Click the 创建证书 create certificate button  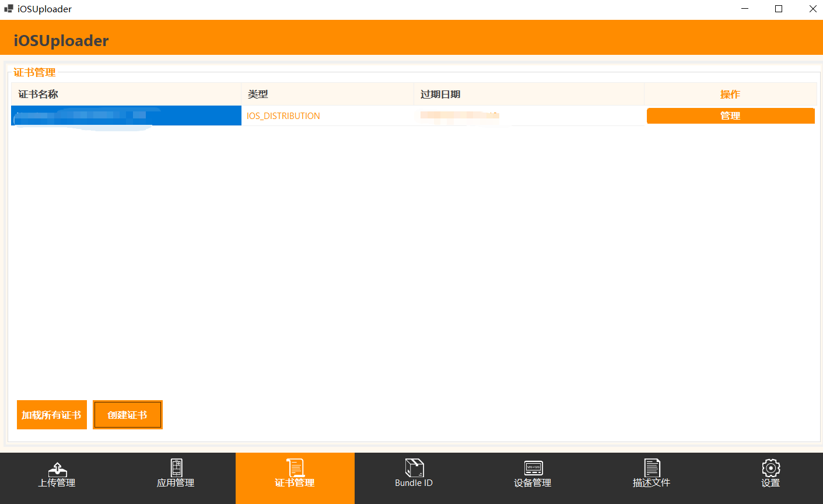pos(128,415)
